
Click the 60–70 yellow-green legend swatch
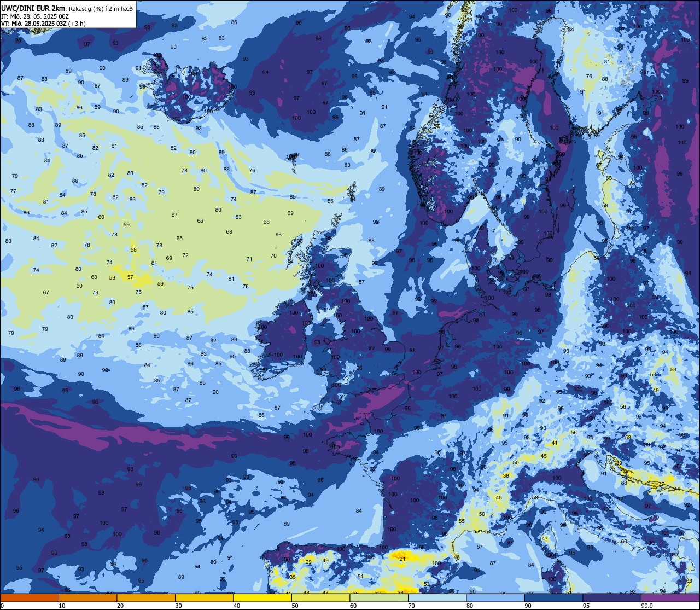pyautogui.click(x=379, y=597)
